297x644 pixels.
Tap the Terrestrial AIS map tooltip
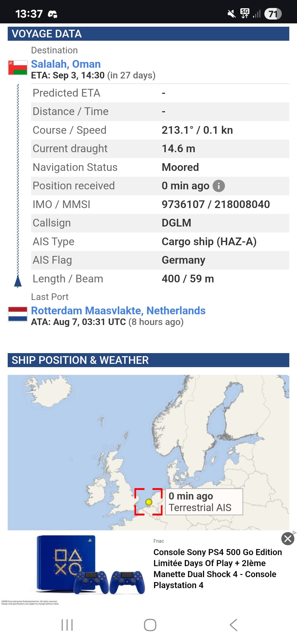pyautogui.click(x=204, y=502)
